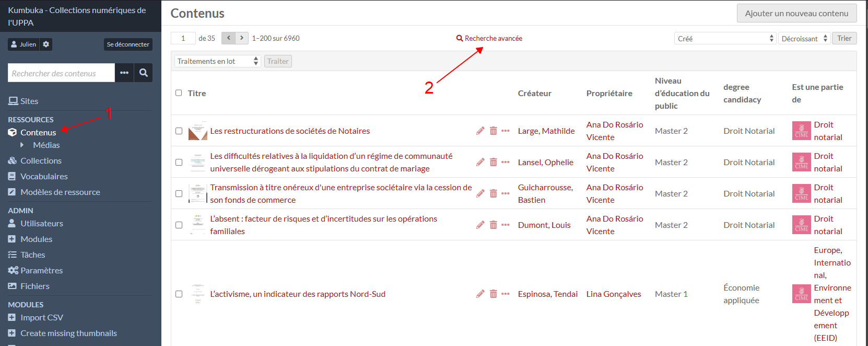Expand the Médias tree arrow
This screenshot has width=868, height=346.
pyautogui.click(x=22, y=145)
